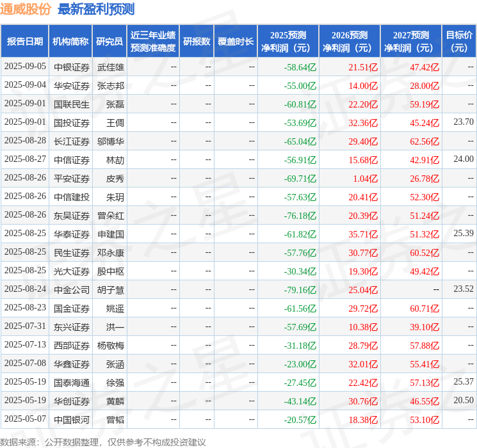Screen dimensions: 477x448
Task: Click the value 21.51亿
Action: [363, 67]
